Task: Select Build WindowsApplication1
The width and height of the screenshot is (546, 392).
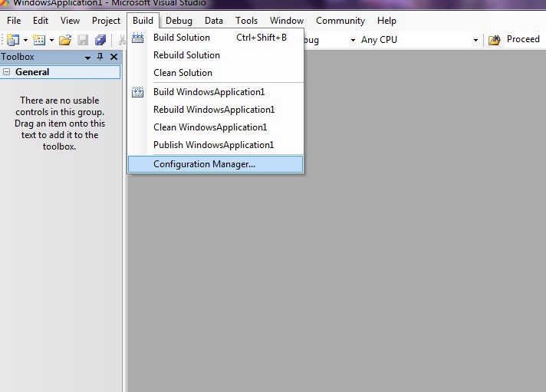Action: [215, 92]
